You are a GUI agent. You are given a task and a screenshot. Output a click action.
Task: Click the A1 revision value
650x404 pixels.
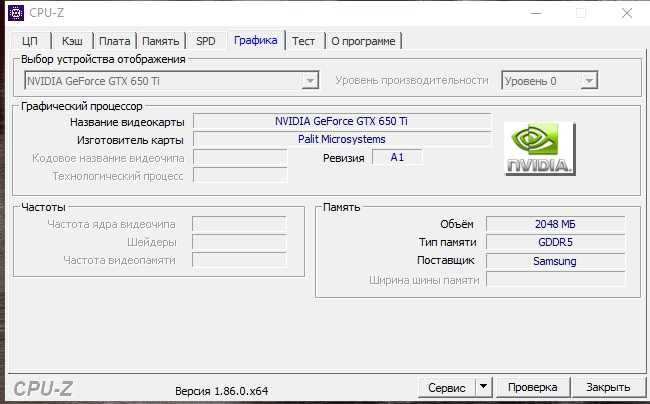pos(397,157)
